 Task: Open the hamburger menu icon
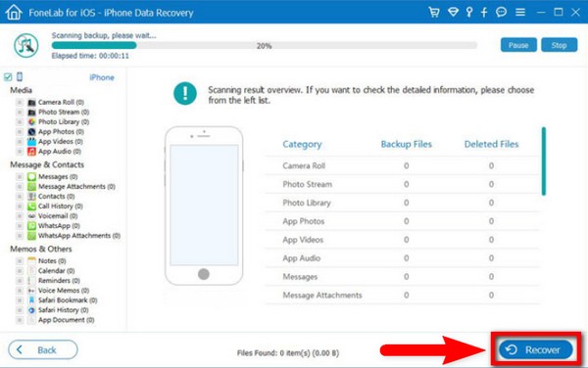coord(520,12)
